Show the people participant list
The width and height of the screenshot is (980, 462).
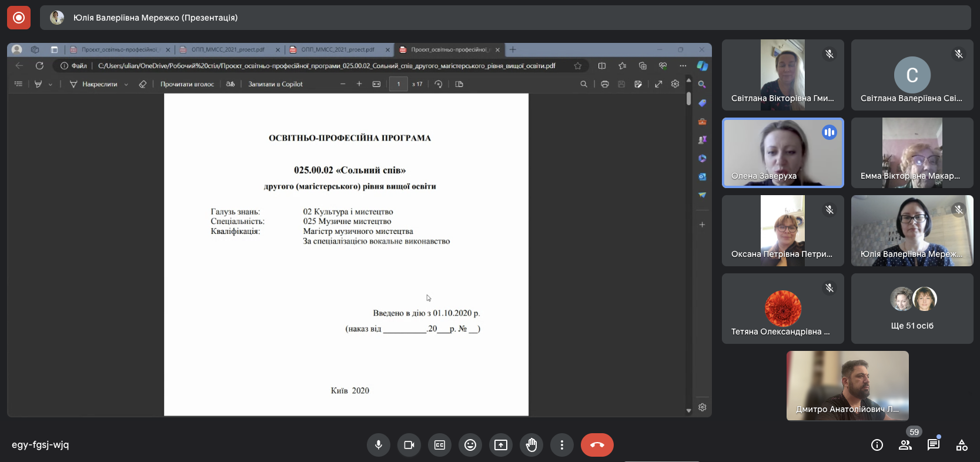click(x=905, y=445)
